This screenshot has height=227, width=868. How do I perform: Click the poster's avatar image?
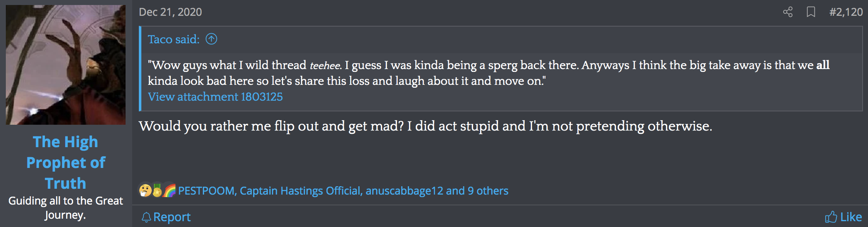click(66, 65)
